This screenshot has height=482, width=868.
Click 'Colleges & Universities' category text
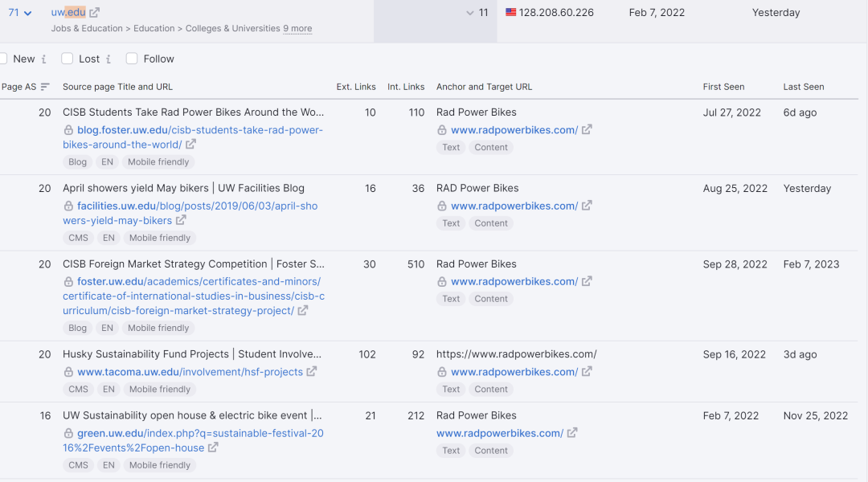(x=232, y=28)
